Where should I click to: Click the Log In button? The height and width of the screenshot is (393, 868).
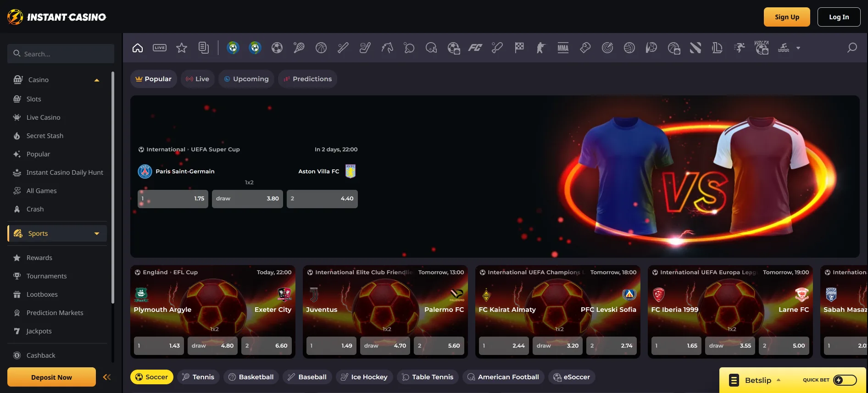pyautogui.click(x=839, y=17)
